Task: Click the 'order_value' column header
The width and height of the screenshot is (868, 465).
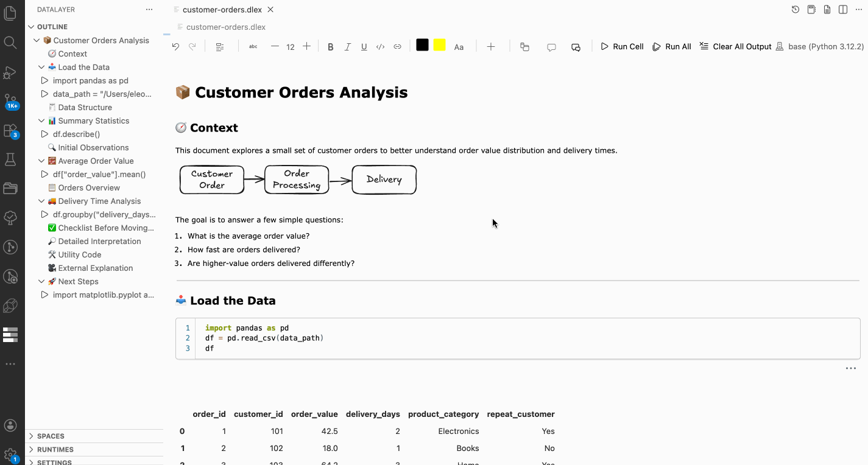Action: click(314, 414)
